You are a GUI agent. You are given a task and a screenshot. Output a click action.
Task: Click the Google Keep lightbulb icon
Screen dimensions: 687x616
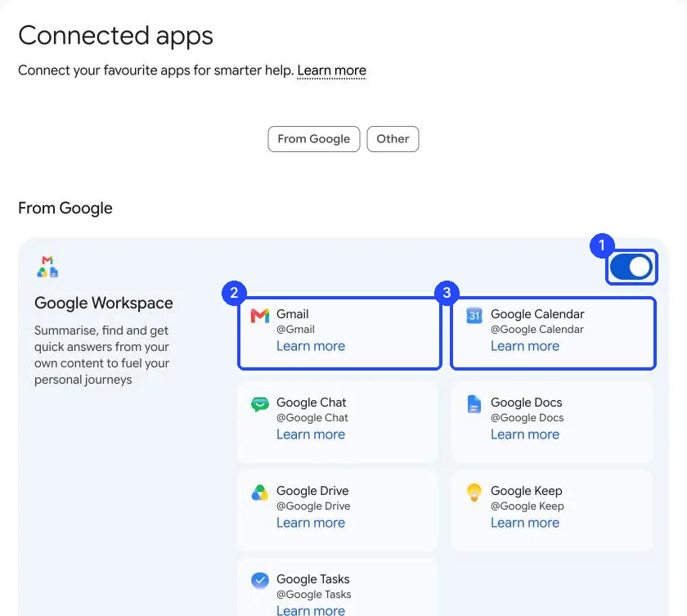pos(474,492)
